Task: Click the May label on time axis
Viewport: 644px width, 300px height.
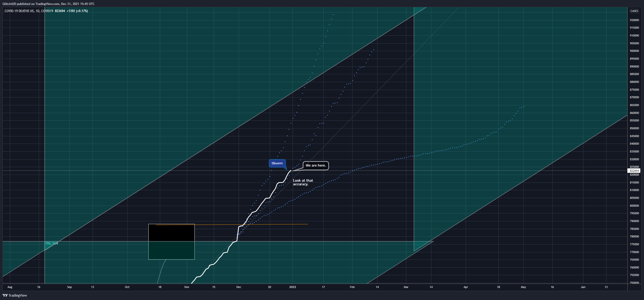Action: tap(523, 287)
